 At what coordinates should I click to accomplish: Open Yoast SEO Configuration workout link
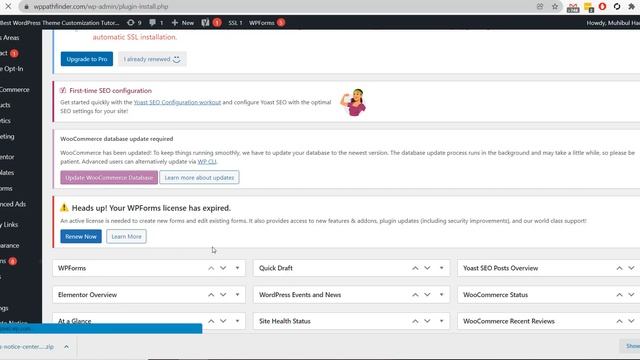(177, 102)
